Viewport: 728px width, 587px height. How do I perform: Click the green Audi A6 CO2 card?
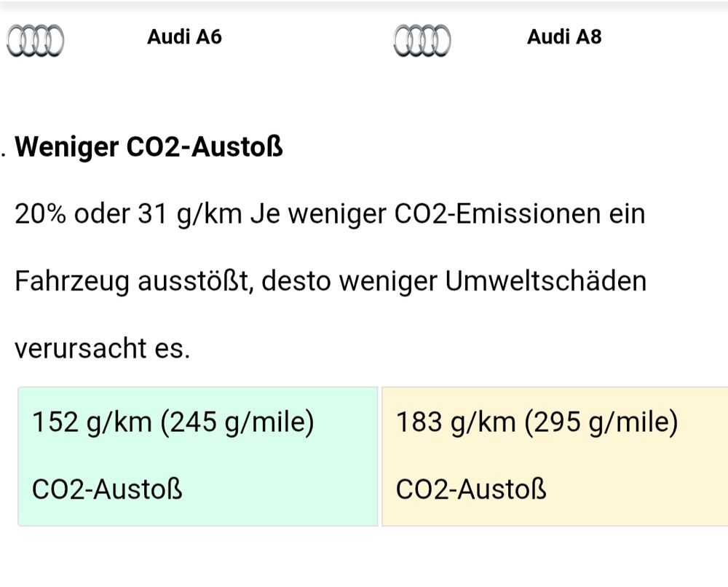click(198, 457)
